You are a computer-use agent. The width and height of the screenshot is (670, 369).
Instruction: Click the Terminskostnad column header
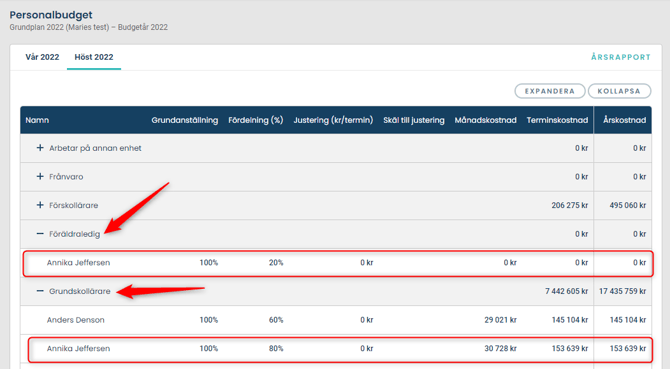[557, 120]
